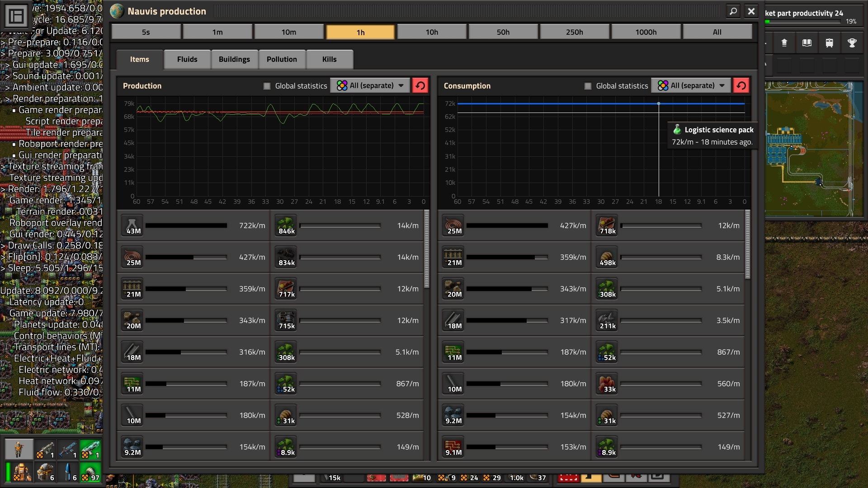Screen dimensions: 868x488
Task: Toggle top-left sidebar panel icon
Action: (x=16, y=16)
